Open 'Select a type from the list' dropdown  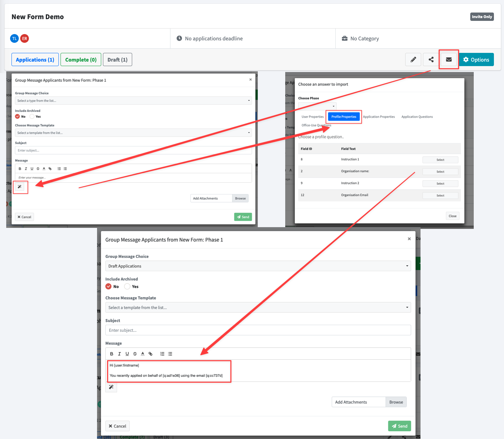click(x=134, y=101)
